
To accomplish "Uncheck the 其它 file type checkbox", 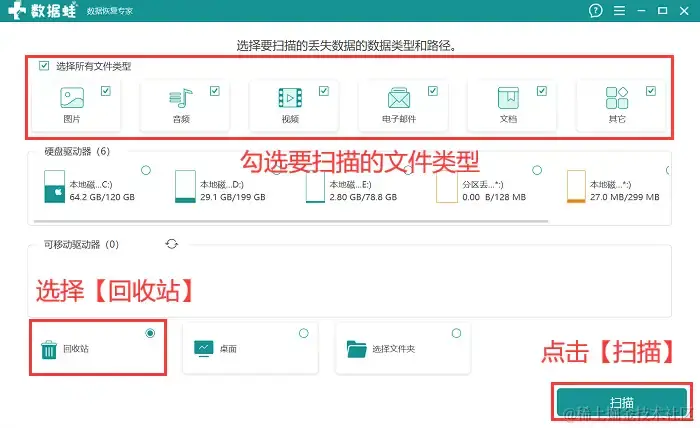I will tap(651, 91).
